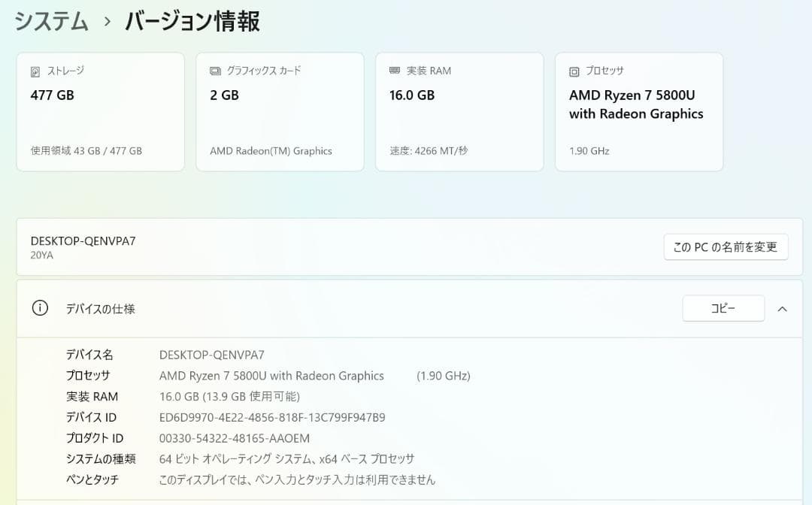
Task: Collapse the デバイスの仕様 section
Action: [x=782, y=308]
